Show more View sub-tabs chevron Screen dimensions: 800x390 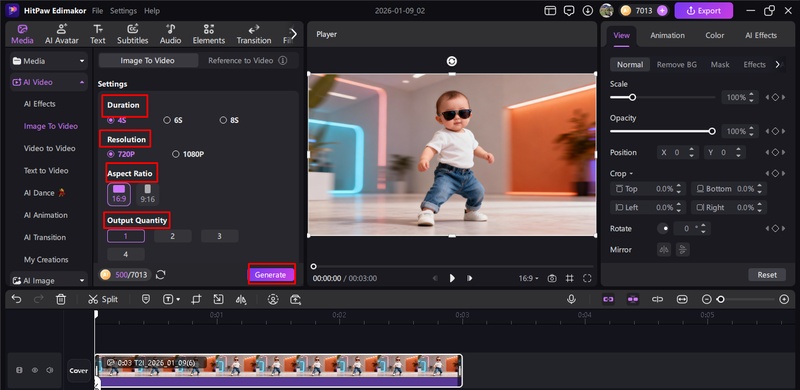tap(778, 64)
